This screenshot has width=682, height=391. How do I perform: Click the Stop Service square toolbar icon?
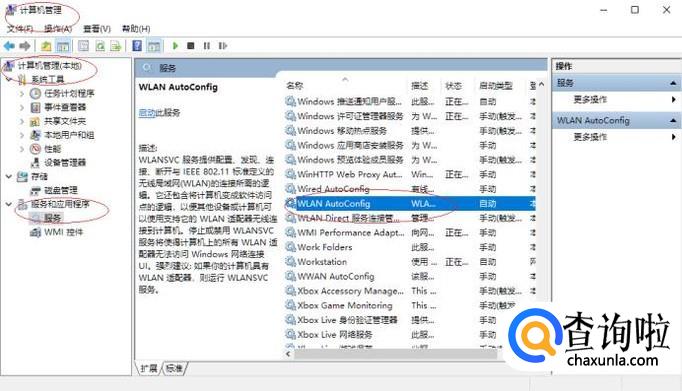coord(191,46)
